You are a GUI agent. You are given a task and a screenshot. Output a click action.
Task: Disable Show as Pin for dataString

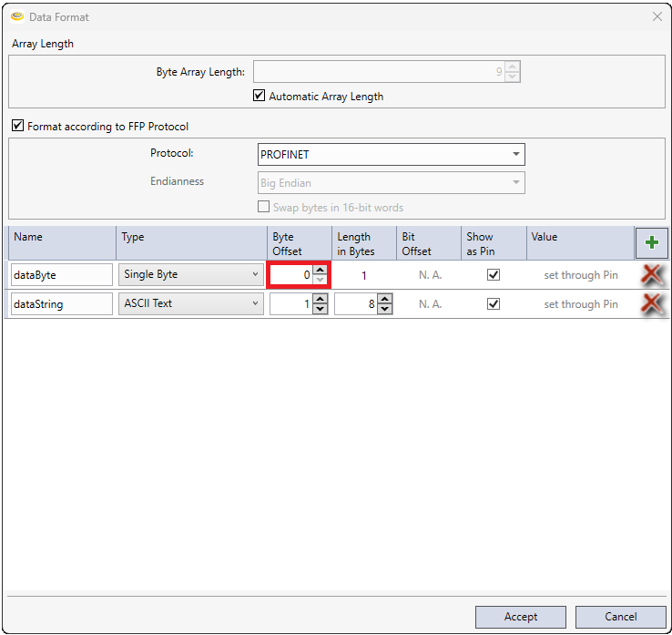[494, 304]
